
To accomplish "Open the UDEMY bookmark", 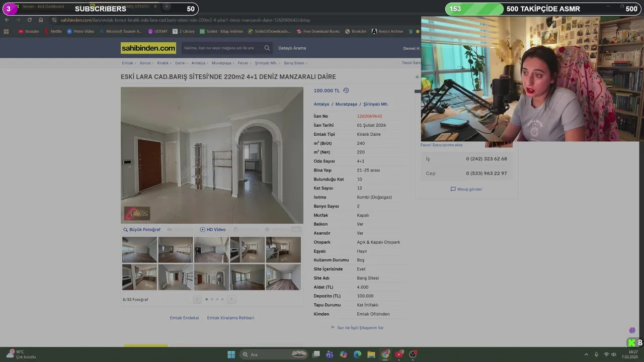I will [x=158, y=31].
